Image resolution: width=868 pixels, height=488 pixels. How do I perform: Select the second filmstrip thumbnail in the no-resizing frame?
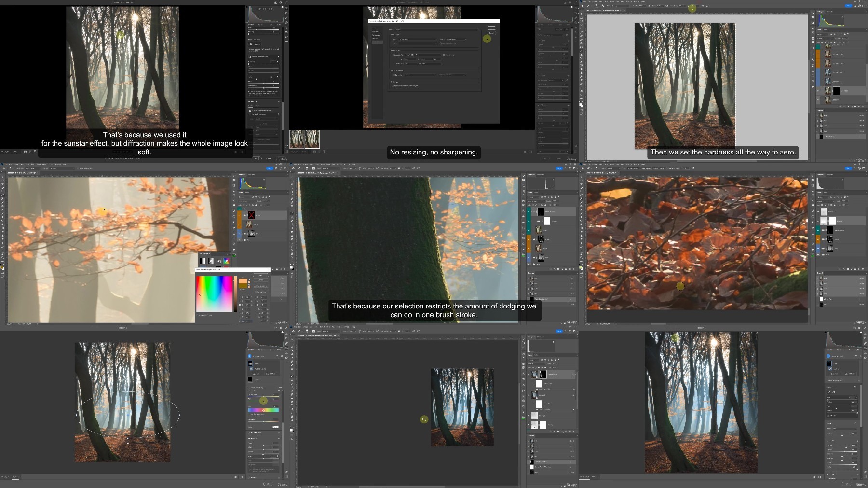coord(312,139)
